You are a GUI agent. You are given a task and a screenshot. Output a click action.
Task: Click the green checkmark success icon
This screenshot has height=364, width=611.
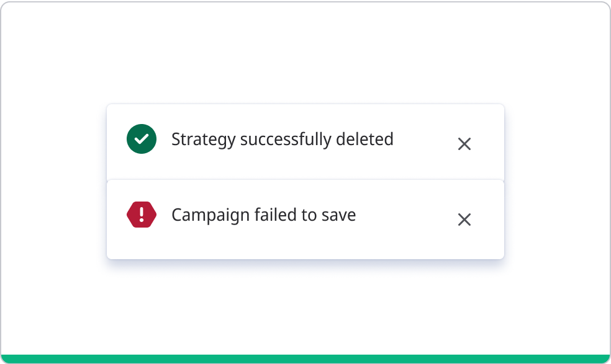point(142,139)
